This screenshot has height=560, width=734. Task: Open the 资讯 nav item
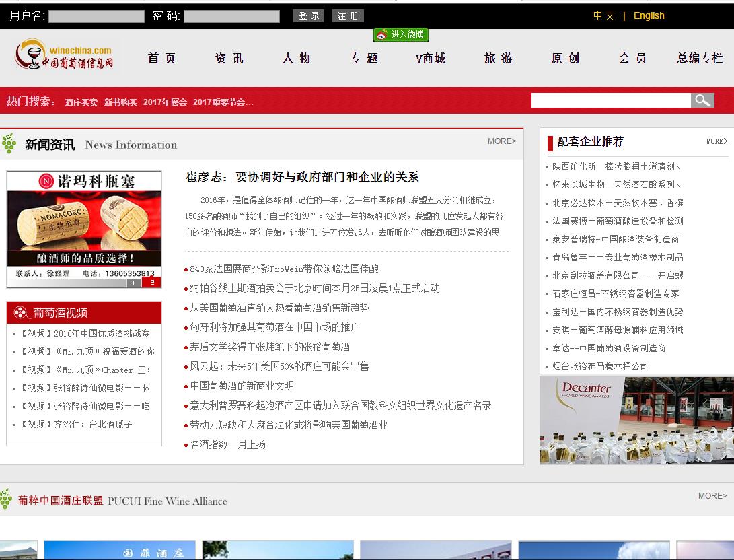229,58
